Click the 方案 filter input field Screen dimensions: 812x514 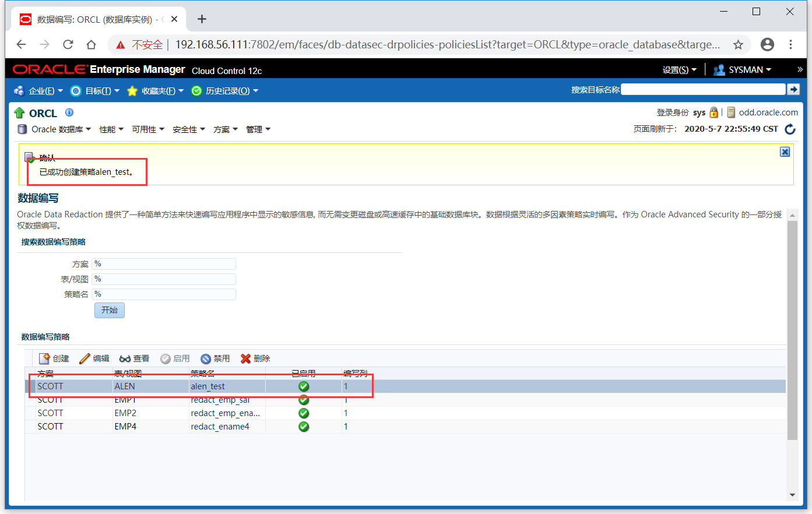[164, 264]
